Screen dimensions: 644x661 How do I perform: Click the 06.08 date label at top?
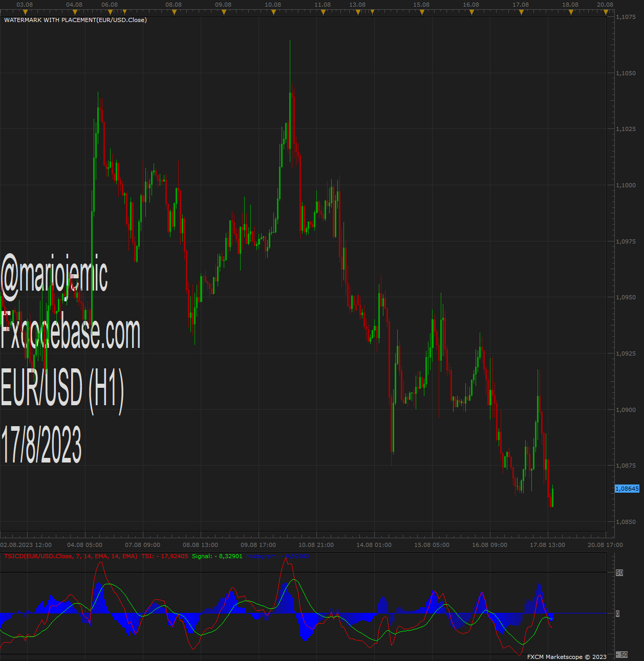click(x=110, y=5)
